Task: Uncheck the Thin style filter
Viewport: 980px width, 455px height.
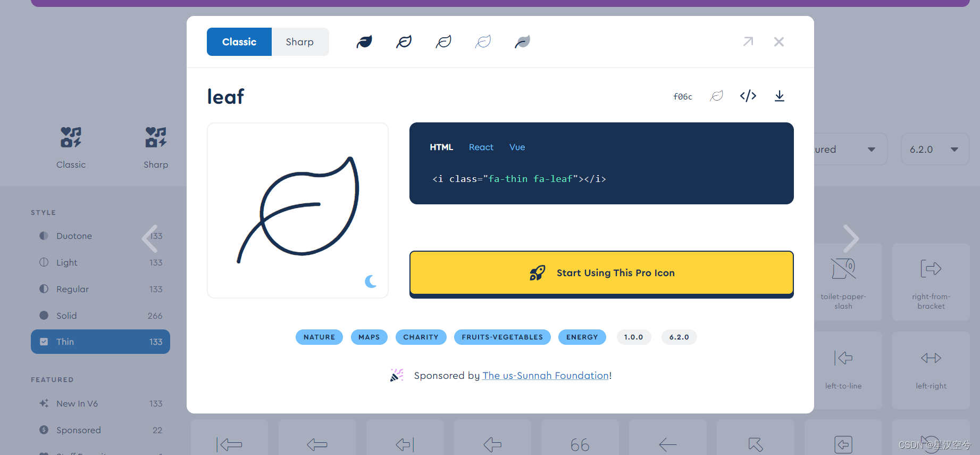Action: pos(100,342)
